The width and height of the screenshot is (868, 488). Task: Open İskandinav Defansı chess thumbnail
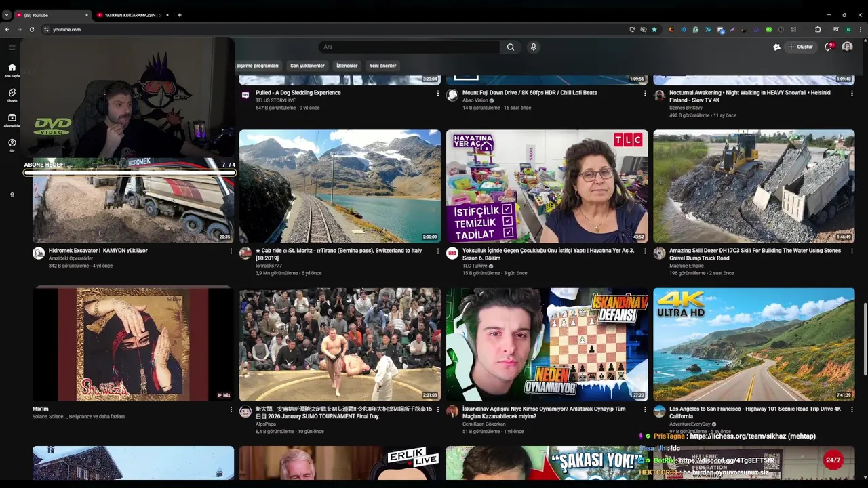(547, 344)
